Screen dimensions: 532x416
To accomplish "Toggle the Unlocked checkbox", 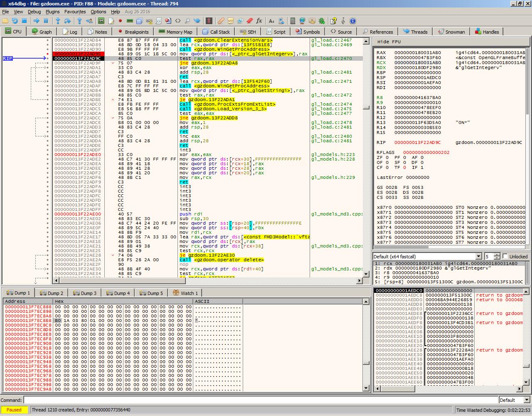I will (x=505, y=256).
